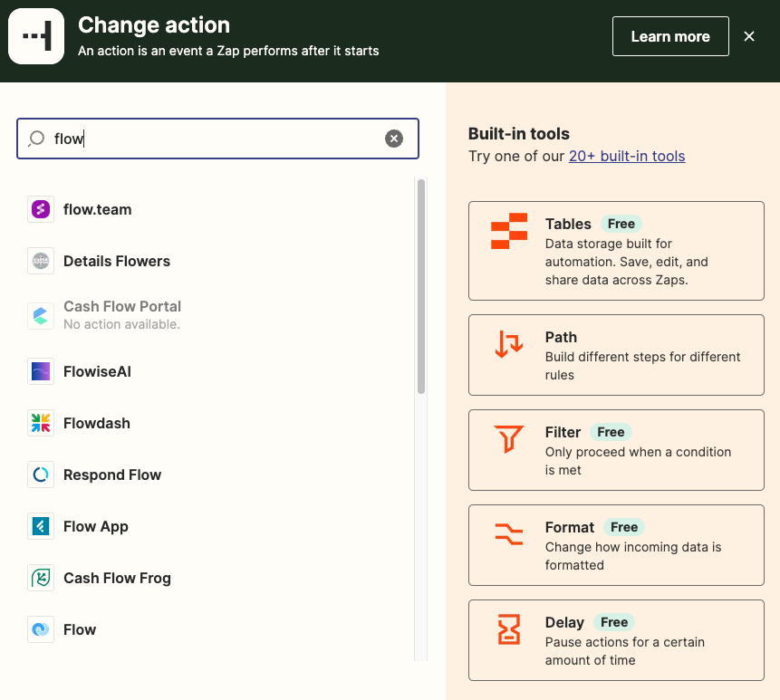Select the Flow App icon
Viewport: 780px width, 700px height.
pyautogui.click(x=41, y=527)
